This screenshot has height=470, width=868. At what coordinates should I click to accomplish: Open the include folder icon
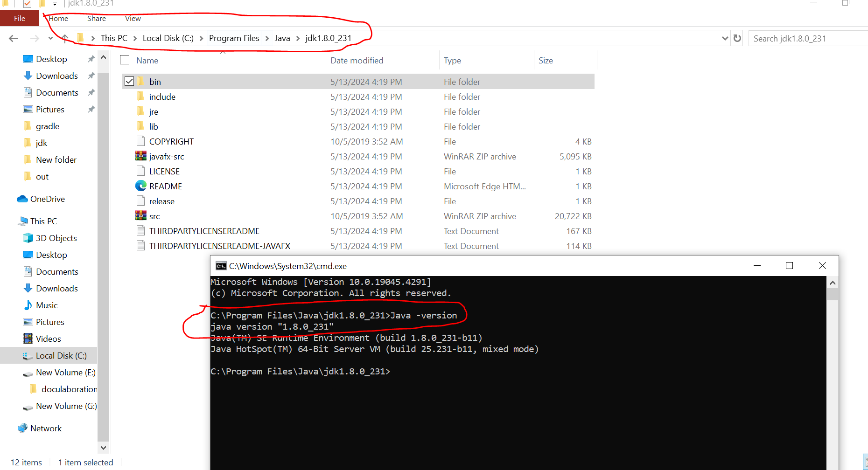141,97
